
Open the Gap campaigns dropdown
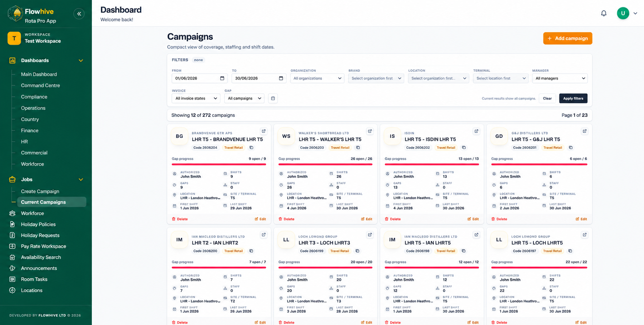point(244,98)
